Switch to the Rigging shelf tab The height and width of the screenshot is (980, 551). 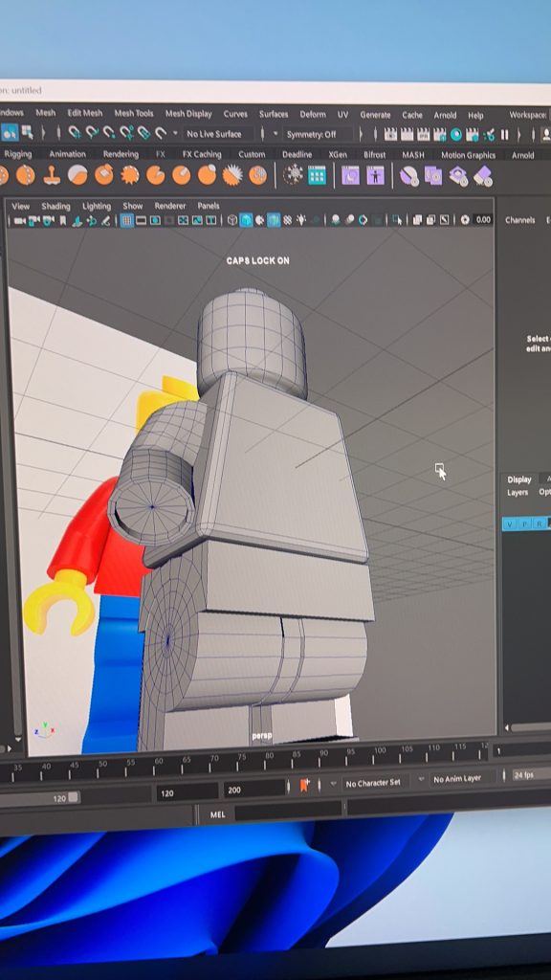pos(17,154)
